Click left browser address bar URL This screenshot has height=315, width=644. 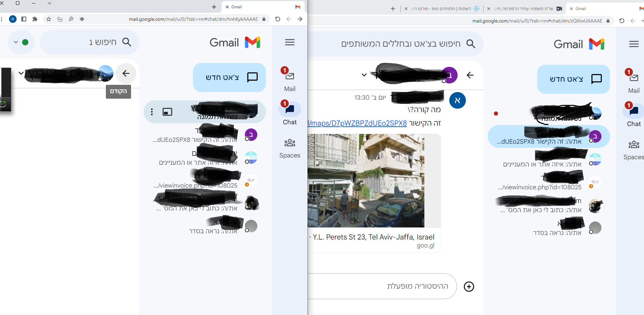click(x=193, y=19)
